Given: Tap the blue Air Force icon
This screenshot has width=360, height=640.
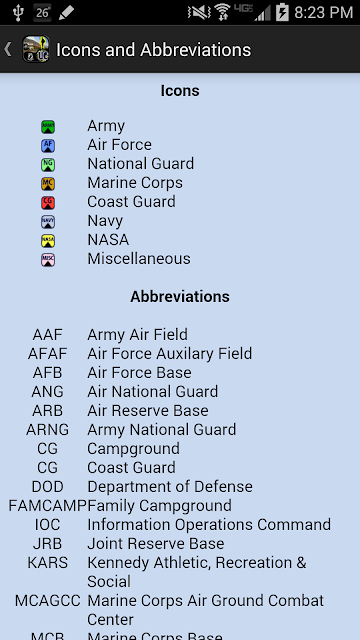Looking at the screenshot, I should click(48, 146).
